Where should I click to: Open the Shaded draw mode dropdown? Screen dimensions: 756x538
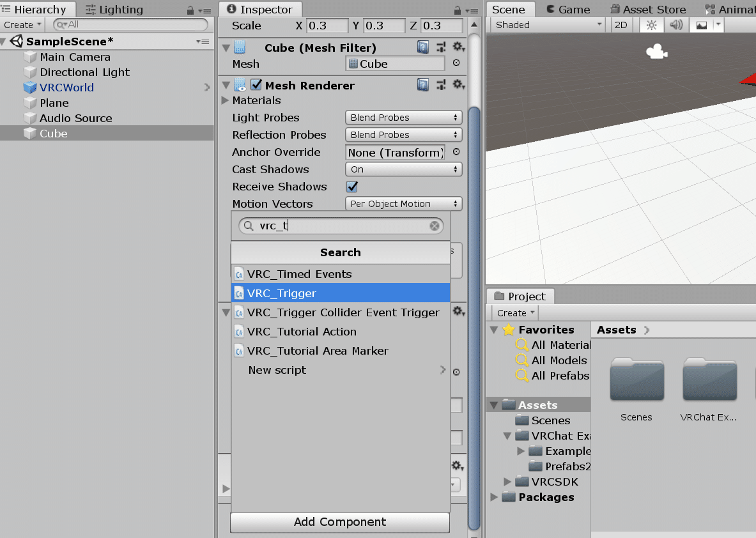[546, 24]
